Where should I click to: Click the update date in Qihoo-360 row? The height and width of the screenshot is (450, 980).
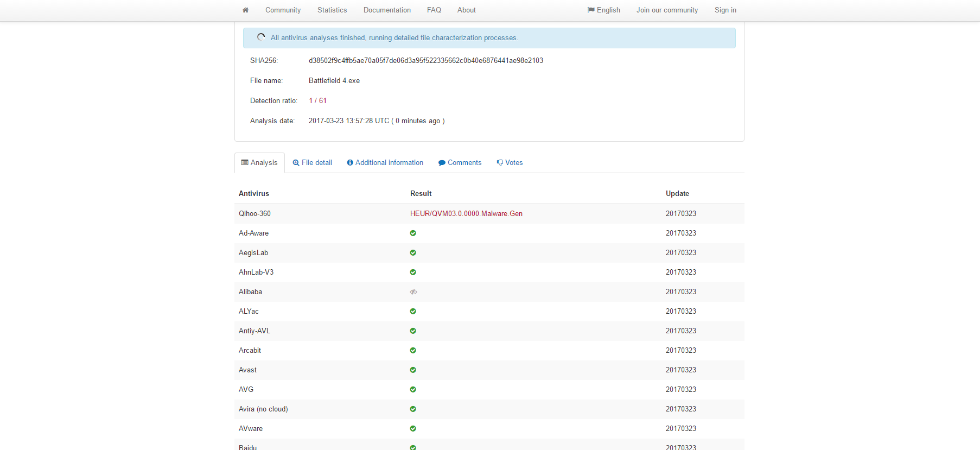681,214
